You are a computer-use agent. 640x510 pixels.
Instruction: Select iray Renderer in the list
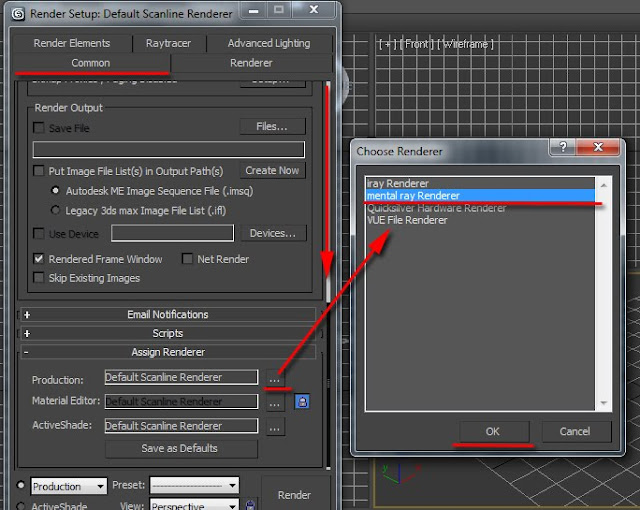coord(480,183)
